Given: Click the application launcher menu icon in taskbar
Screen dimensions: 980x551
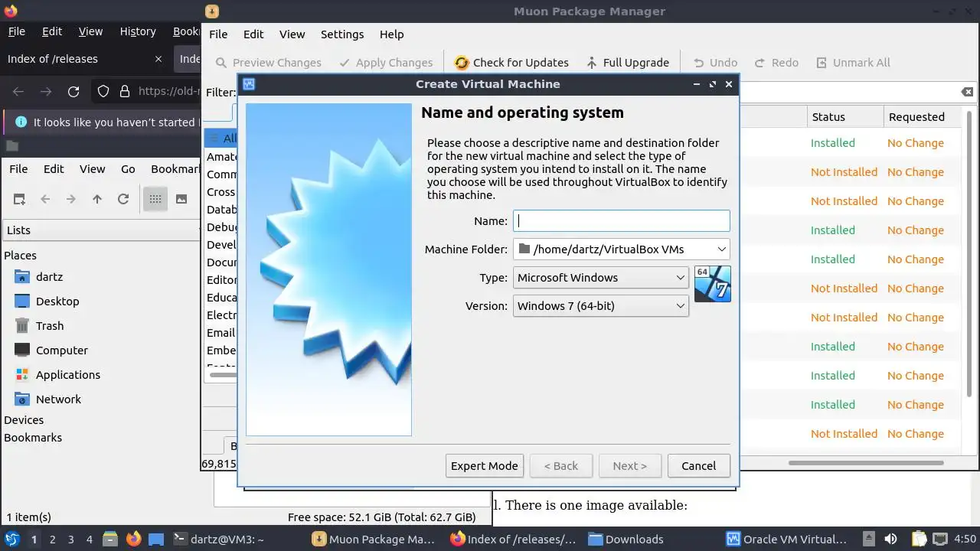Looking at the screenshot, I should tap(12, 539).
